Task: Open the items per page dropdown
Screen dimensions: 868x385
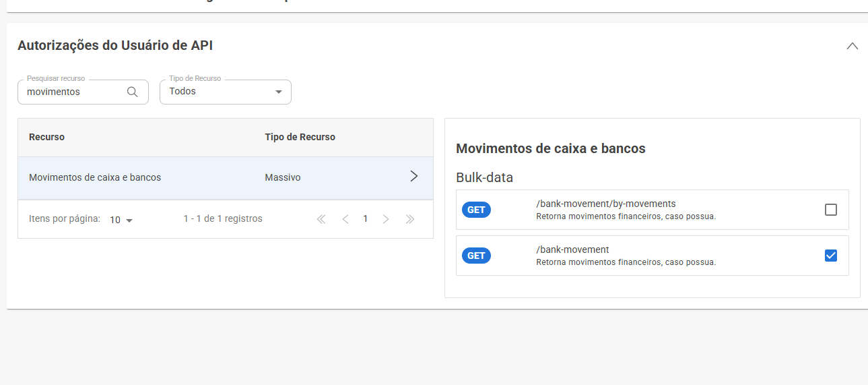Action: [122, 220]
